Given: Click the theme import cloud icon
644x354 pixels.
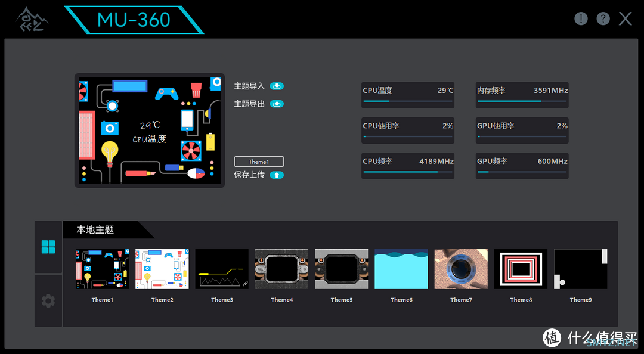Looking at the screenshot, I should (x=277, y=86).
